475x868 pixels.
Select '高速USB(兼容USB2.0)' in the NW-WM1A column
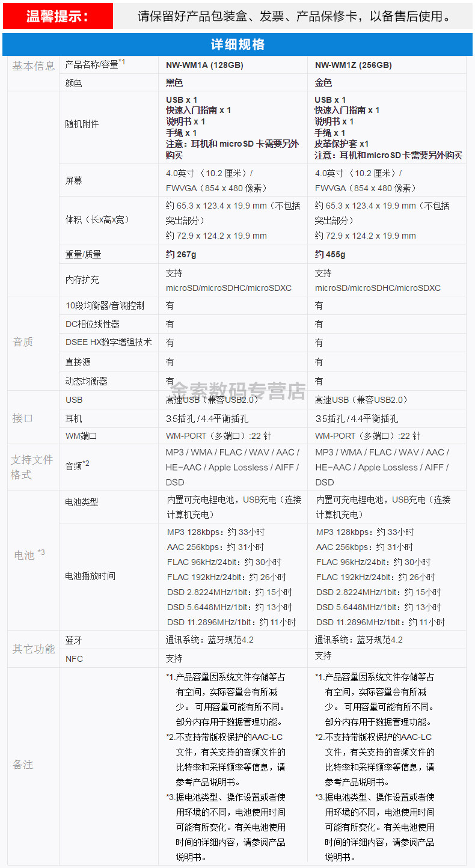212,400
